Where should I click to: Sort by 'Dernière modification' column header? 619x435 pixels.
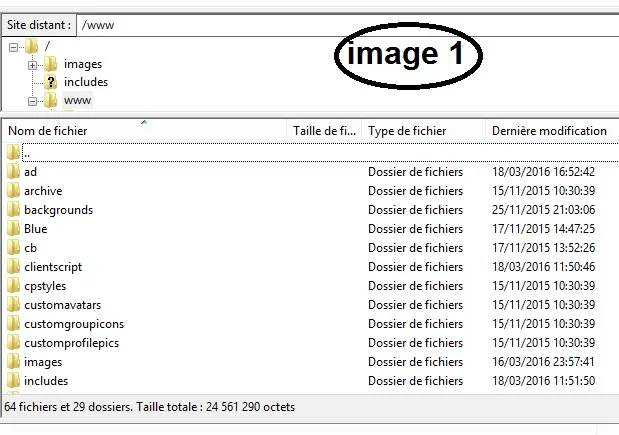point(549,131)
